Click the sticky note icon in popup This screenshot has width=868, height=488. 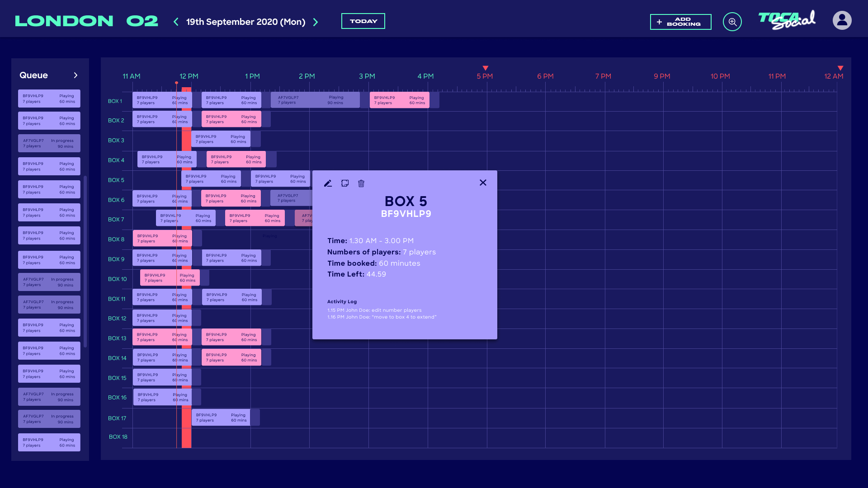pyautogui.click(x=345, y=183)
